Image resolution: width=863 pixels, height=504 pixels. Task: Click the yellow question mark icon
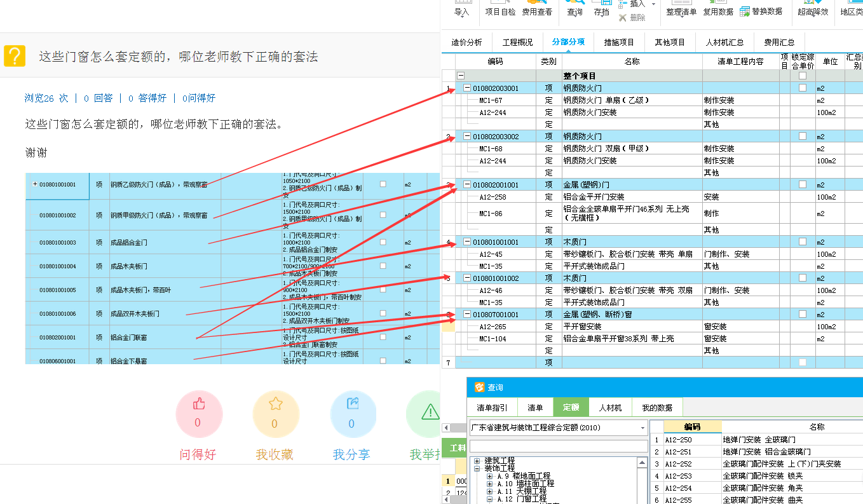pos(15,56)
